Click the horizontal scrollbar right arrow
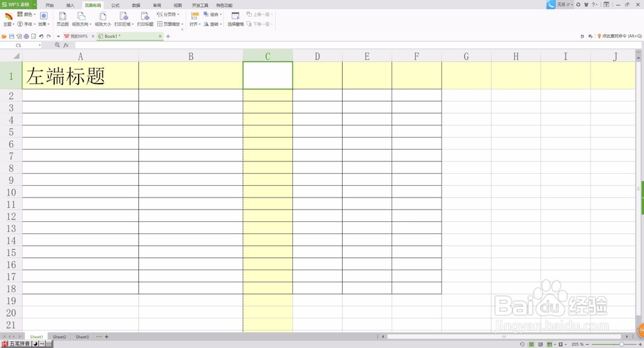This screenshot has height=348, width=644. point(627,336)
